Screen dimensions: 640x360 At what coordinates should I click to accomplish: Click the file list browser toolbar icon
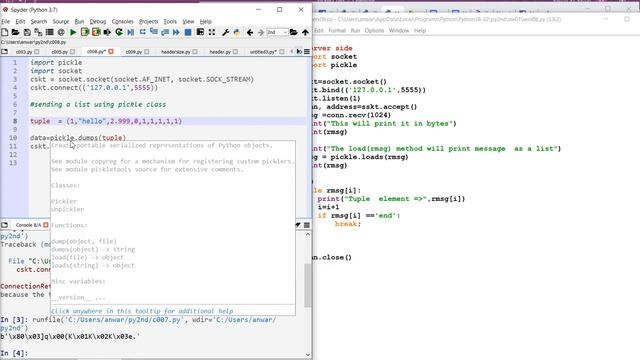tap(49, 32)
